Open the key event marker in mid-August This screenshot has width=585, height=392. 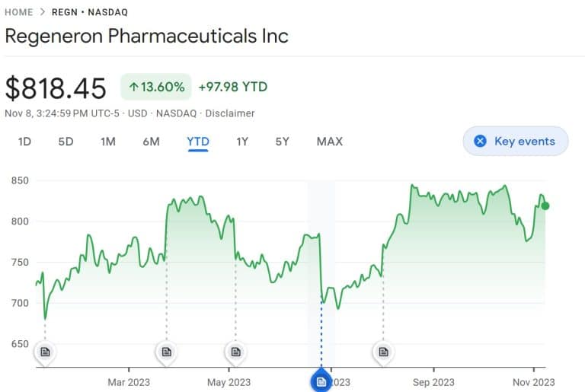[383, 352]
